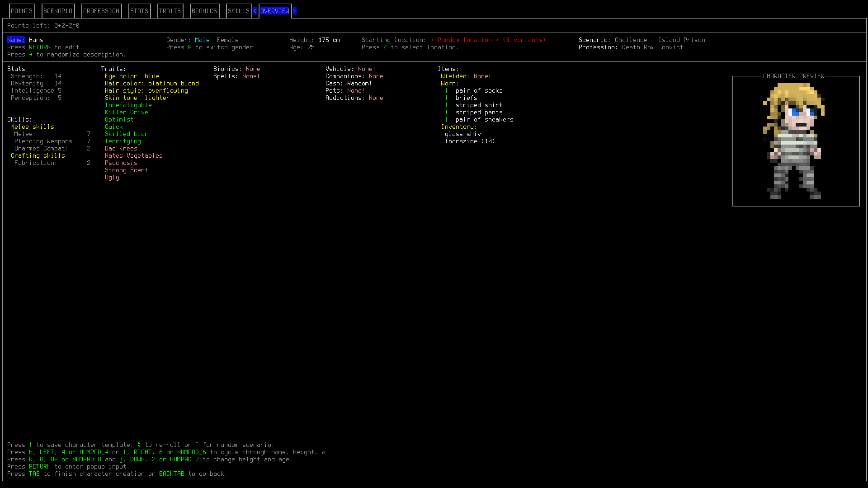
Task: Switch to the SCENARIO tab
Action: point(58,11)
